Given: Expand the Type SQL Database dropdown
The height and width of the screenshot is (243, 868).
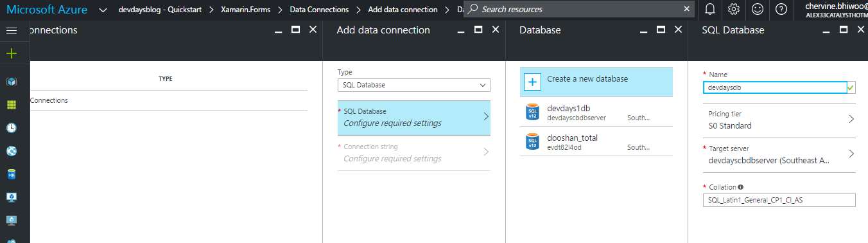Looking at the screenshot, I should pyautogui.click(x=413, y=85).
